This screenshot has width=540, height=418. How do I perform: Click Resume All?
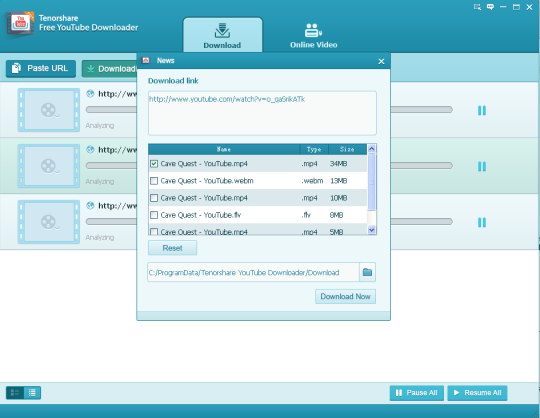point(477,393)
